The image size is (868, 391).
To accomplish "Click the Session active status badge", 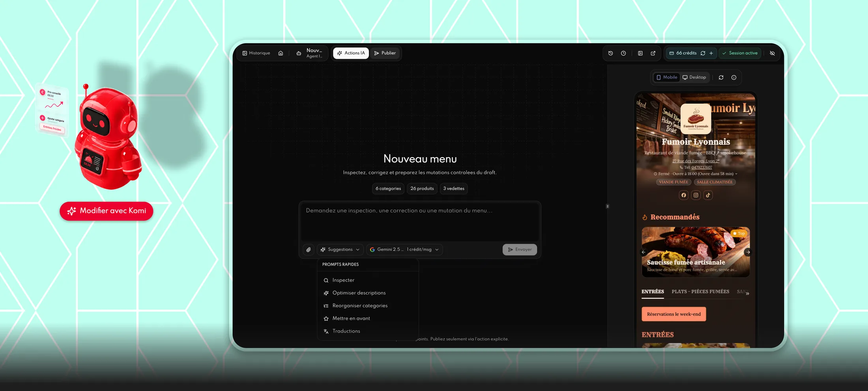I will [x=740, y=53].
